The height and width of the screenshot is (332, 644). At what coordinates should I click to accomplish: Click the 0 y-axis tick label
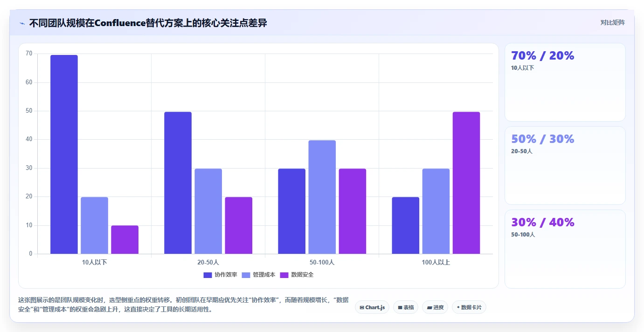pyautogui.click(x=31, y=254)
